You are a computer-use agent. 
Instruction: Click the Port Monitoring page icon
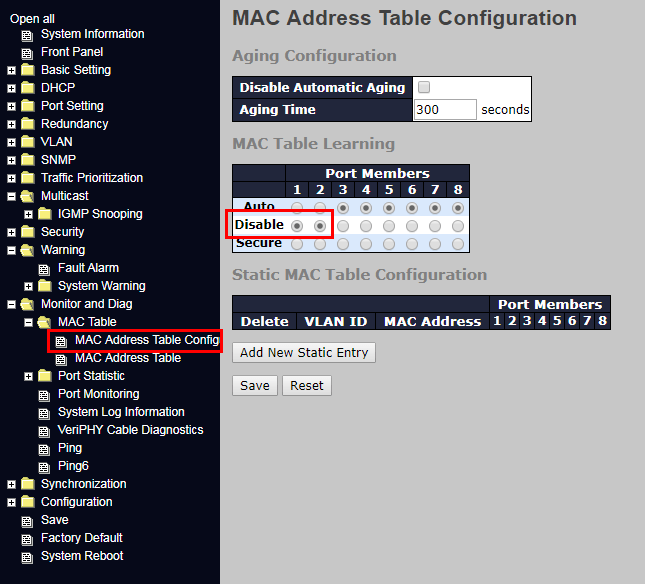coord(44,396)
